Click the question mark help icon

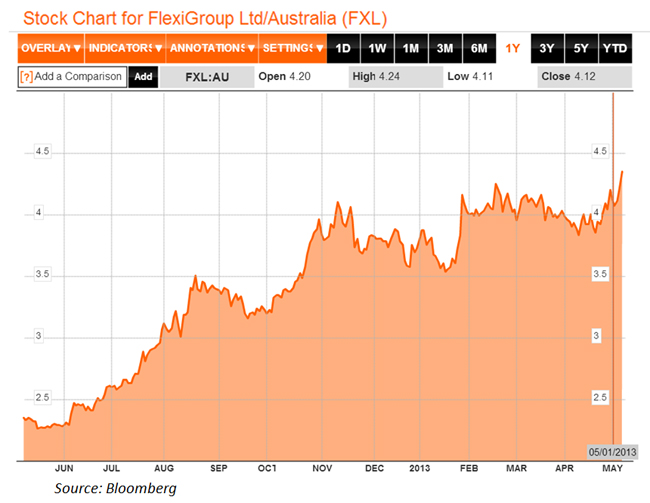tap(27, 76)
